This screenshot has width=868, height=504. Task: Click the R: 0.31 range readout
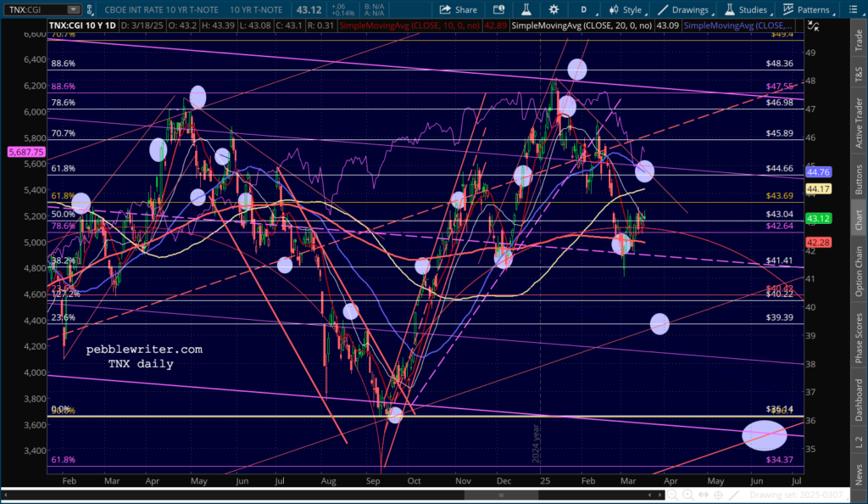pos(320,25)
